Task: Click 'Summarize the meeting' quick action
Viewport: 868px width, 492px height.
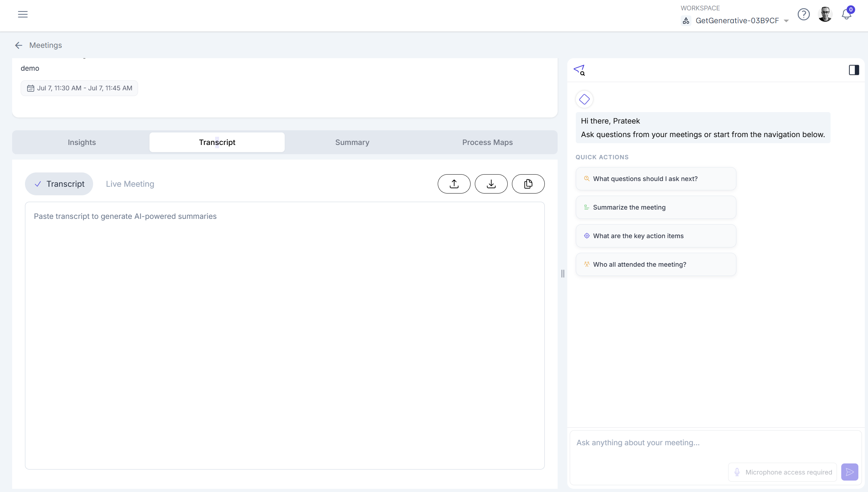Action: [x=656, y=207]
